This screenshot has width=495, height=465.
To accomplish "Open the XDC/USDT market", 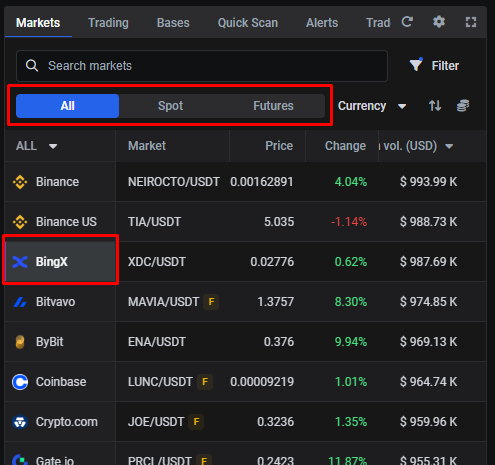I will click(157, 262).
